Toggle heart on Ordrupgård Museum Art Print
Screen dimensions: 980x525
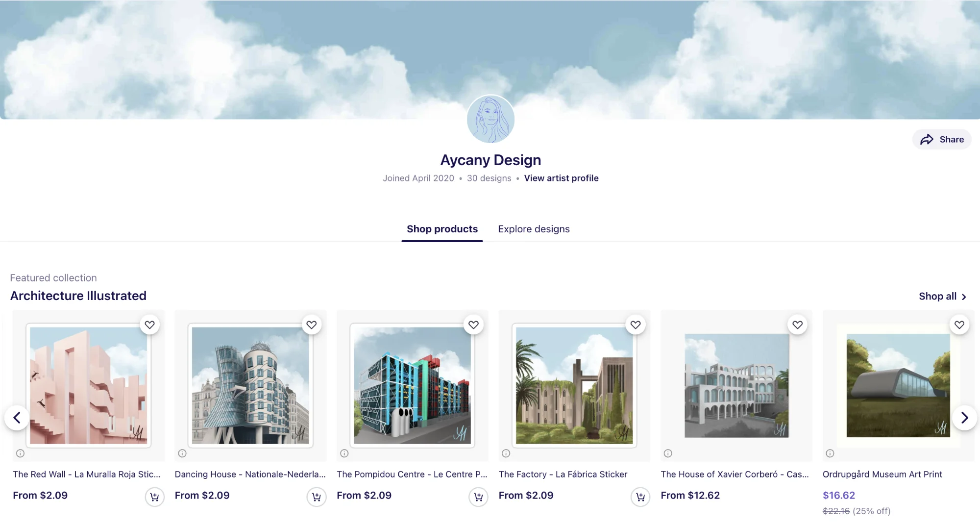coord(959,325)
